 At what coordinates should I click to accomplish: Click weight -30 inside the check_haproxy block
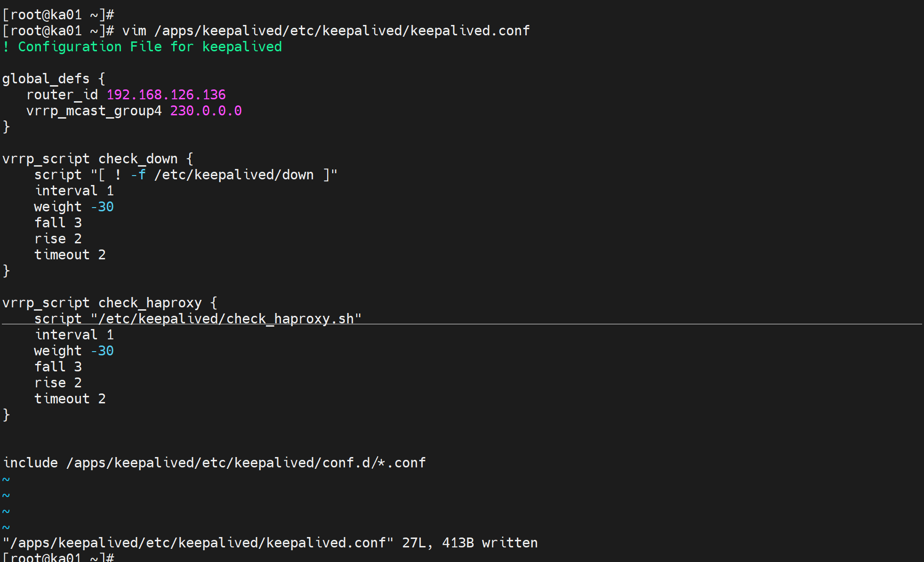point(102,351)
